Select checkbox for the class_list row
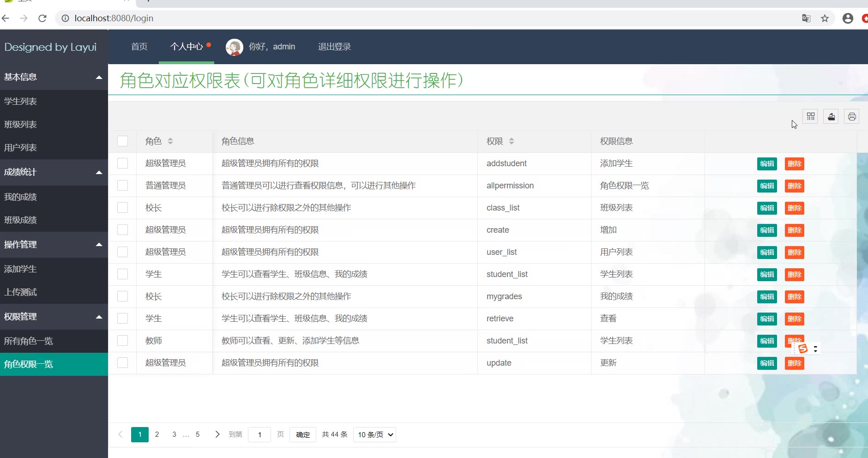 tap(123, 208)
